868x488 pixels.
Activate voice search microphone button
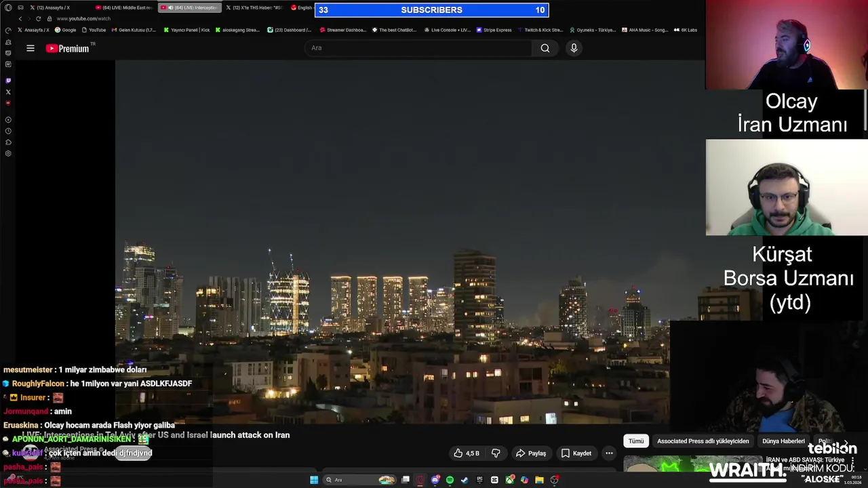coord(574,48)
